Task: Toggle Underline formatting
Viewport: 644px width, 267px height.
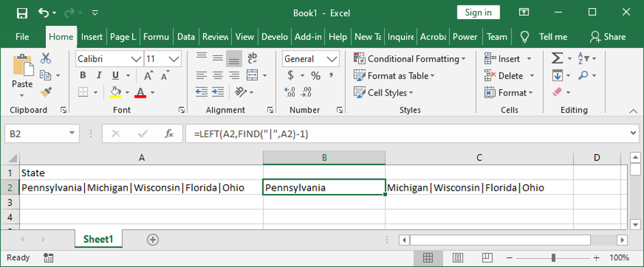Action: (116, 76)
